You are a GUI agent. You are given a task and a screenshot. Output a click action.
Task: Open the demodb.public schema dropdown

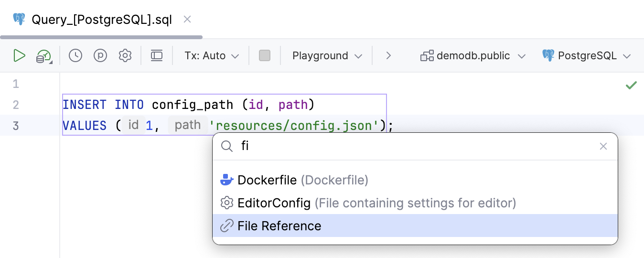[473, 55]
